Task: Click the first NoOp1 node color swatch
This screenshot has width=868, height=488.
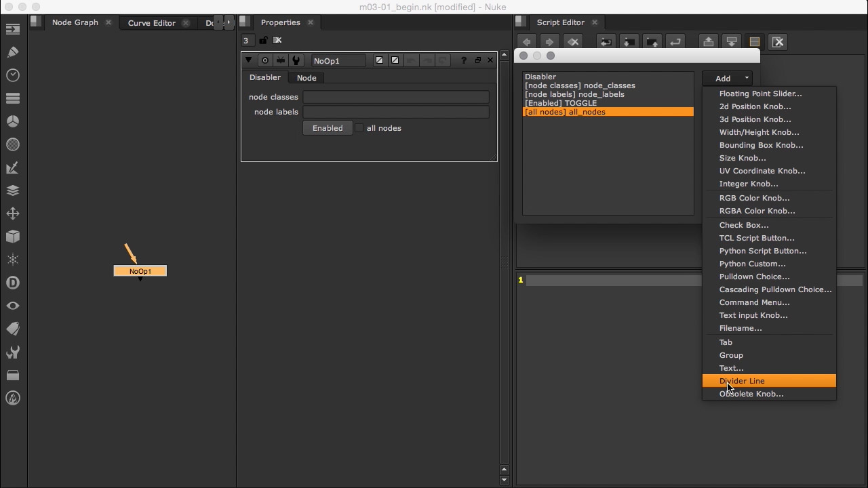Action: click(379, 60)
